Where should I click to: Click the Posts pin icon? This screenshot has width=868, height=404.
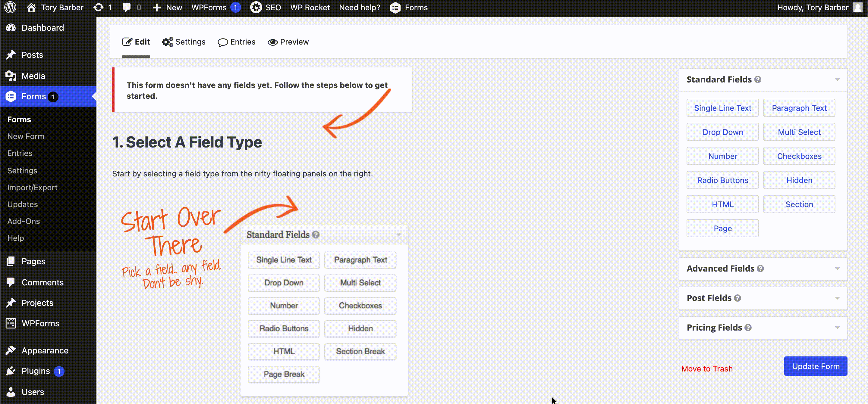(x=11, y=54)
